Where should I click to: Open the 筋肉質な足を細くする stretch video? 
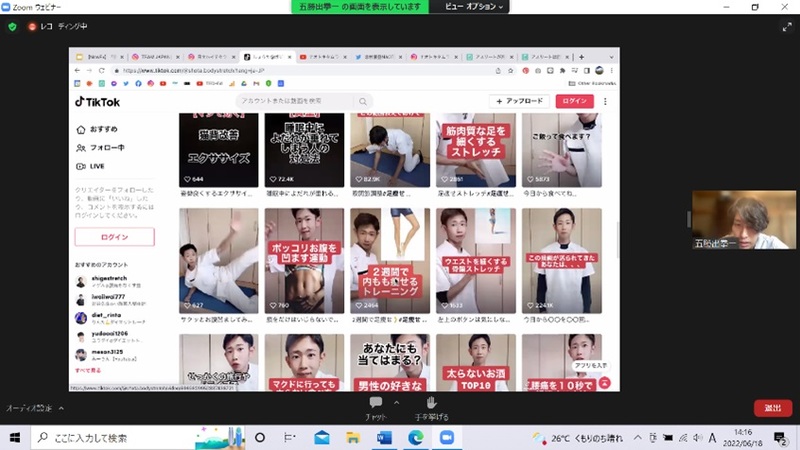click(476, 150)
